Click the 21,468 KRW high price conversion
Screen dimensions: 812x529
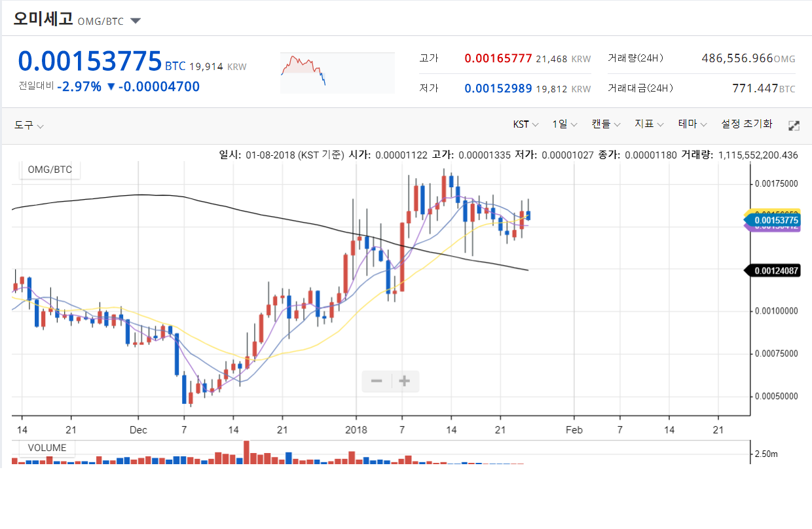(563, 59)
